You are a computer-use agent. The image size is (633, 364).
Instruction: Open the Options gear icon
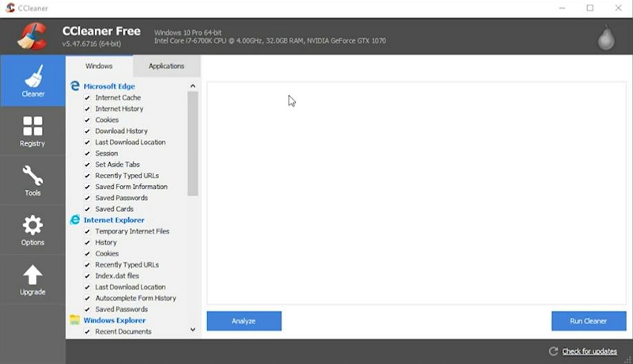click(x=32, y=226)
